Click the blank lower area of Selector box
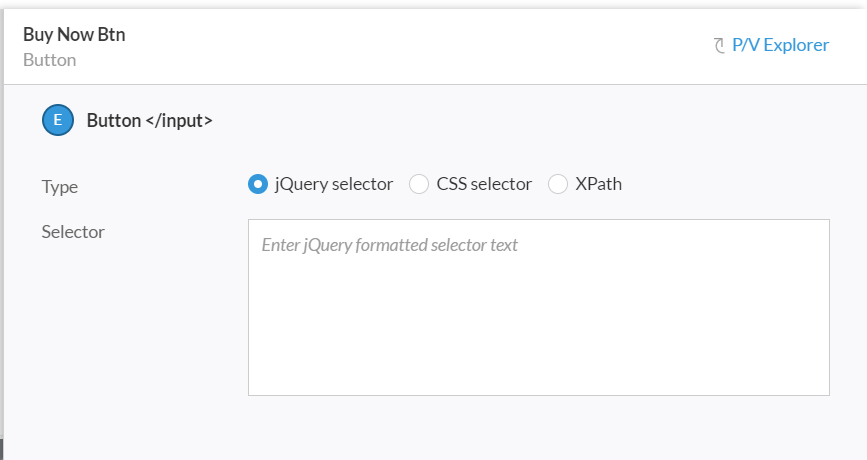 [x=539, y=343]
